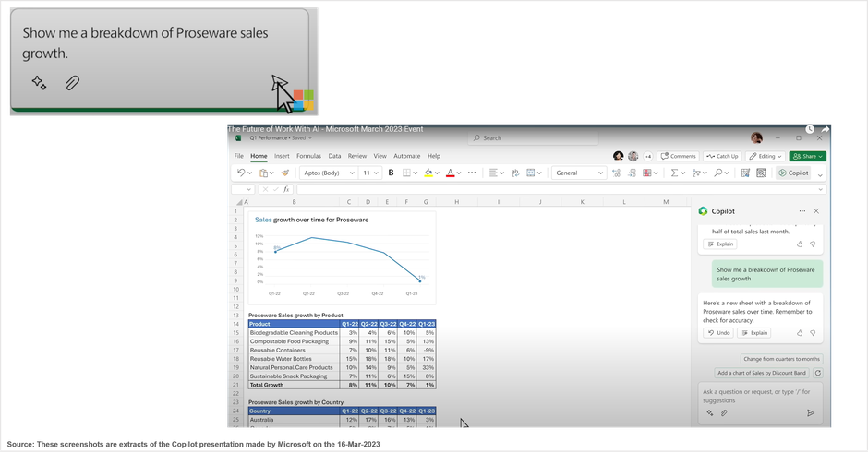
Task: Open the Comments pane
Action: tap(678, 156)
